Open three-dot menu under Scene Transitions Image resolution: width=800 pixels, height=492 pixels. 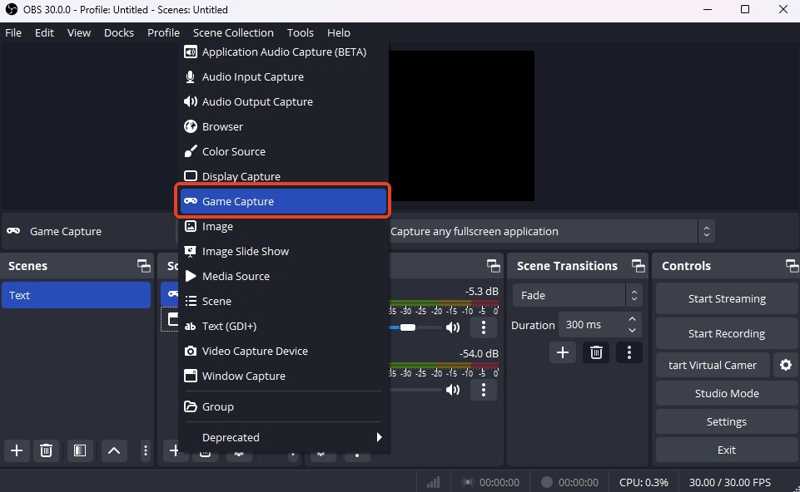coord(629,352)
